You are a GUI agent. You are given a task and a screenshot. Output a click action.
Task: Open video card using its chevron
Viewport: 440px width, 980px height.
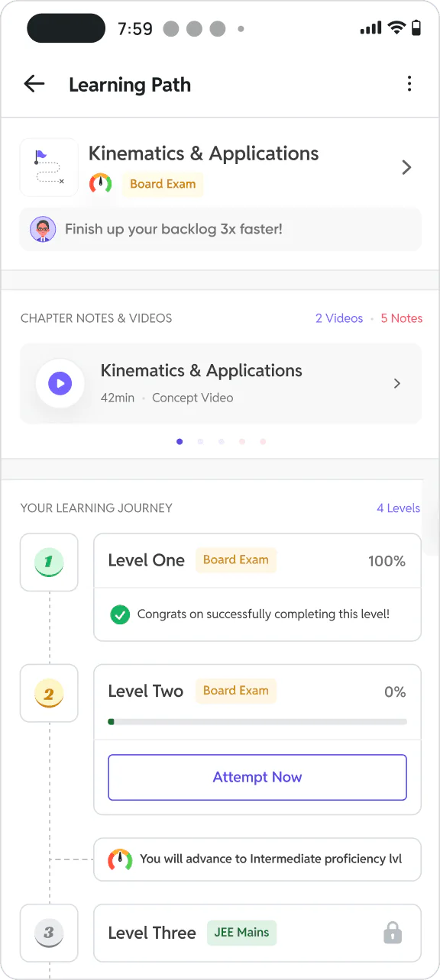(x=397, y=383)
